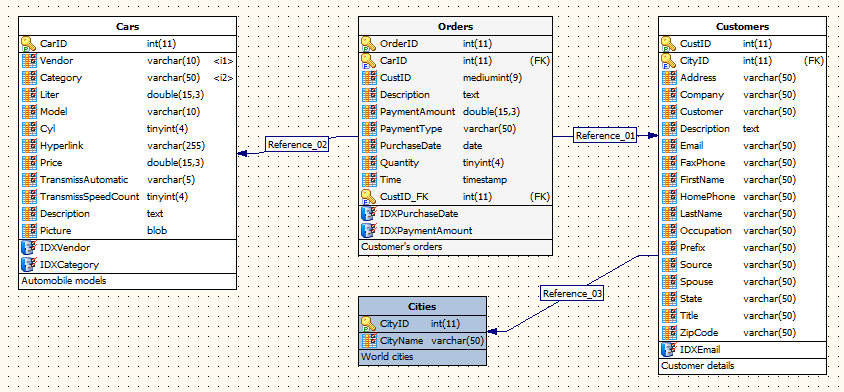Click the column icon beside PurchaseDate
The height and width of the screenshot is (392, 844).
(x=369, y=146)
